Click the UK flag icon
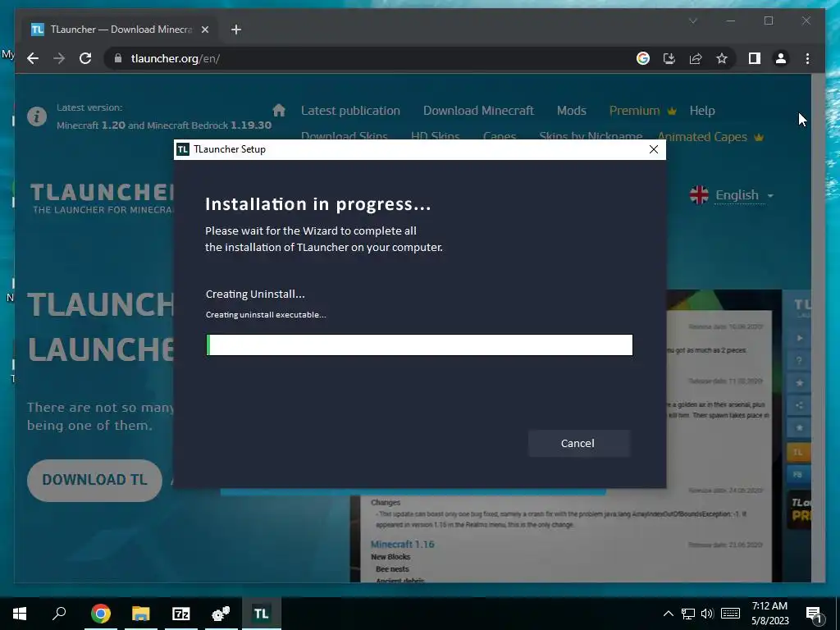This screenshot has height=630, width=840. coord(699,195)
